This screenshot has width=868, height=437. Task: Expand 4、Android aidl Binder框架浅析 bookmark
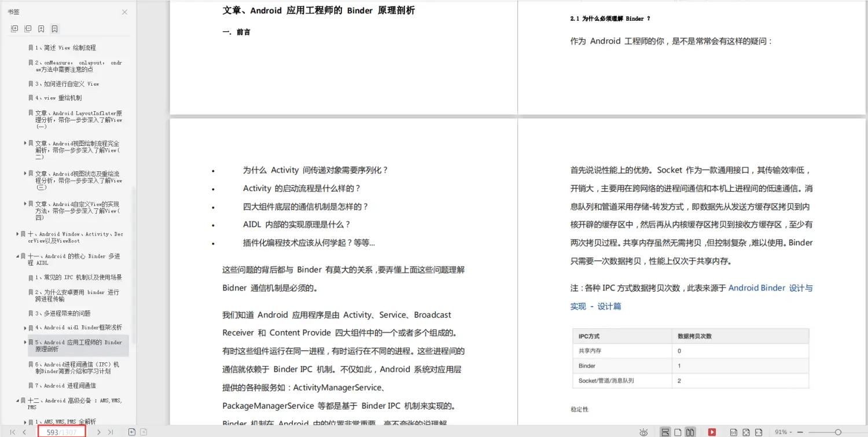click(25, 328)
